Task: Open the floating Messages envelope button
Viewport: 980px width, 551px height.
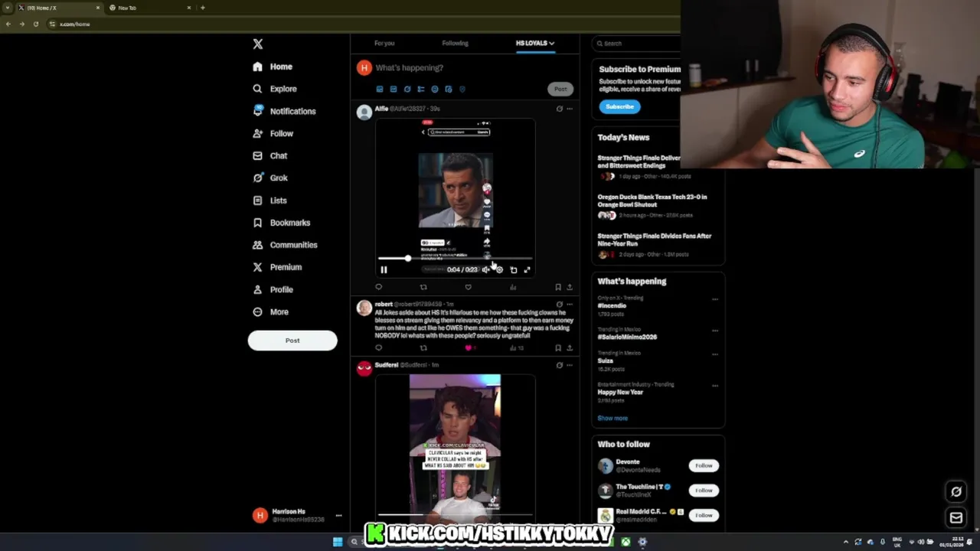Action: click(x=956, y=518)
